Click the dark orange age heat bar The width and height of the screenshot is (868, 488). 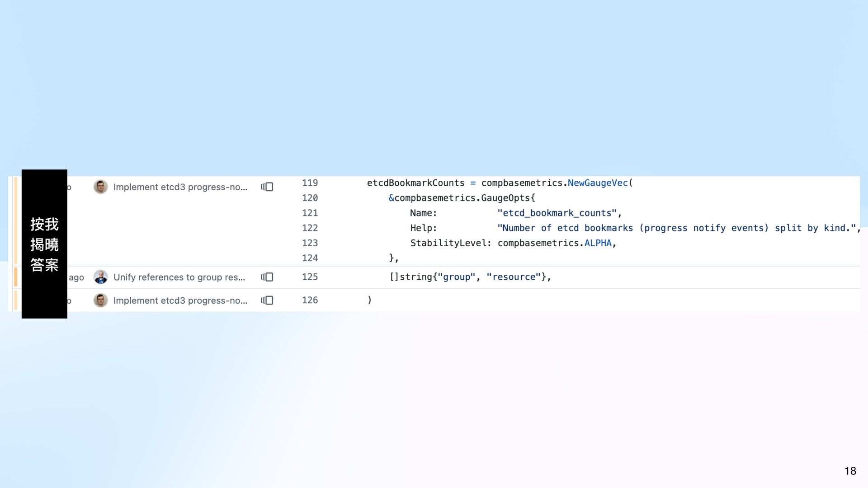[15, 277]
